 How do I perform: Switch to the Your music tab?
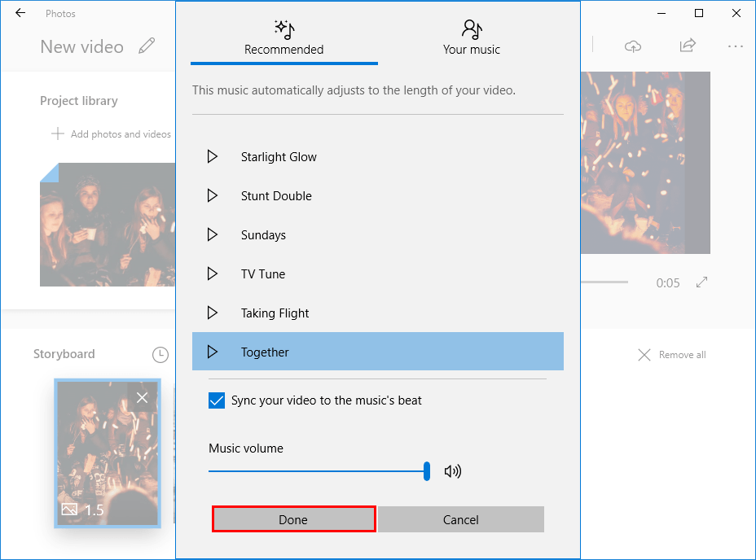[x=471, y=36]
